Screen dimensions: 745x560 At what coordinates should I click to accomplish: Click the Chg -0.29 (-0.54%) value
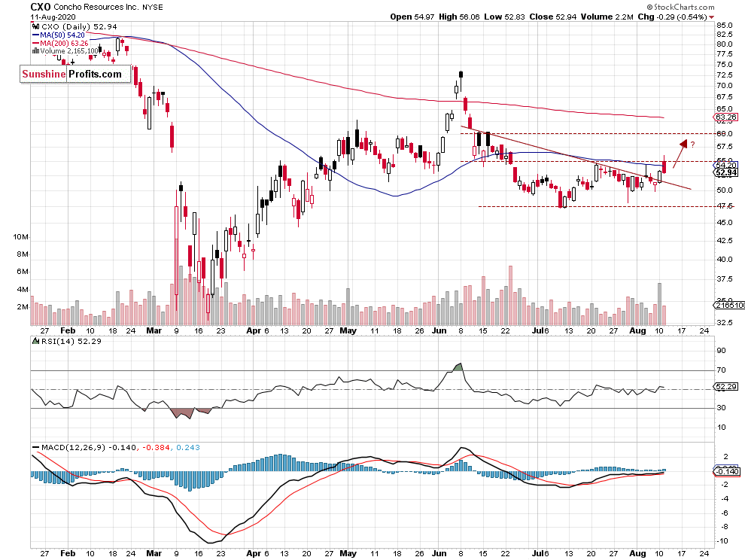coord(672,17)
